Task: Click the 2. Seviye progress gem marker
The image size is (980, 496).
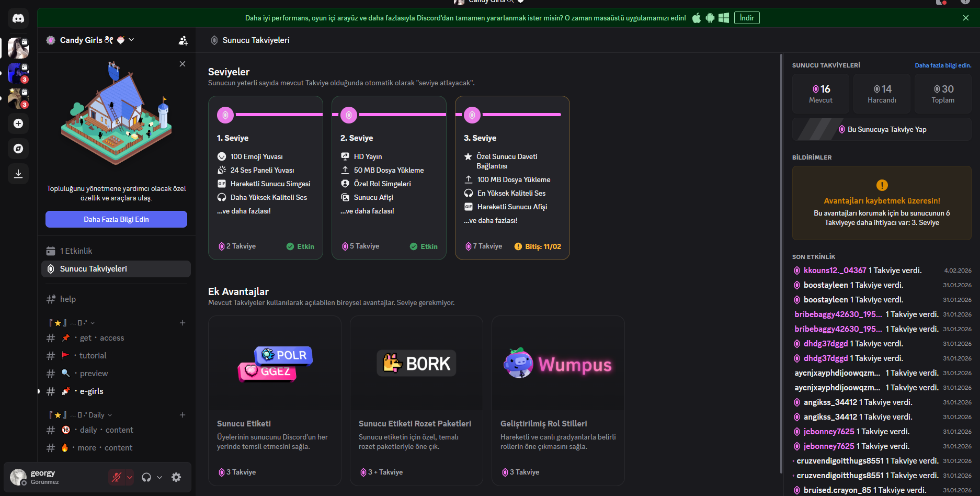Action: click(x=349, y=115)
